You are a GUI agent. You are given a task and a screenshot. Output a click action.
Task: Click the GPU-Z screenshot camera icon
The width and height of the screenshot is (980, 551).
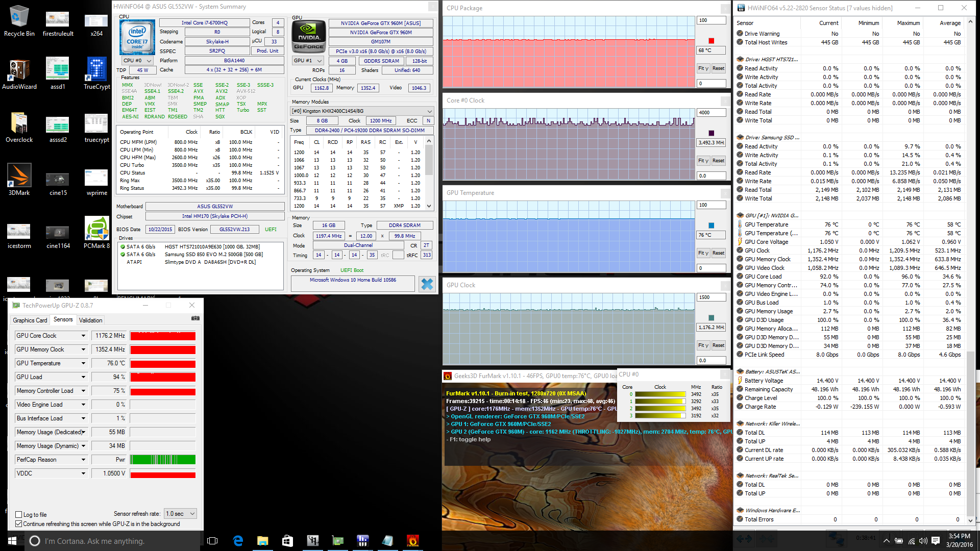click(x=195, y=318)
